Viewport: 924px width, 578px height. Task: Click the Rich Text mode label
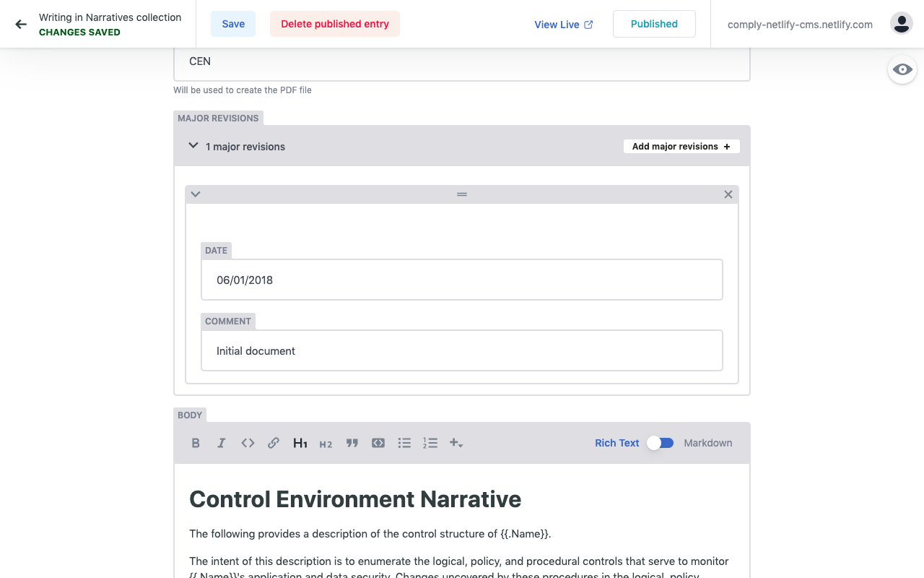(617, 443)
